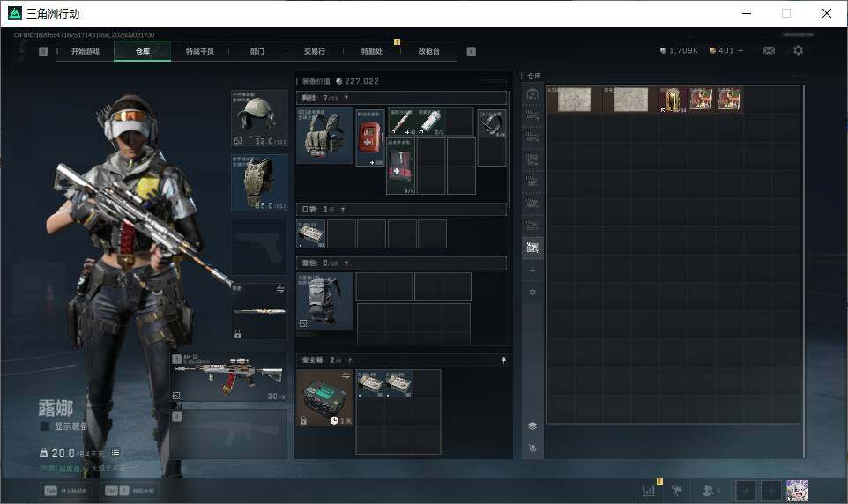Select the secure container case
This screenshot has width=848, height=504.
pyautogui.click(x=324, y=398)
